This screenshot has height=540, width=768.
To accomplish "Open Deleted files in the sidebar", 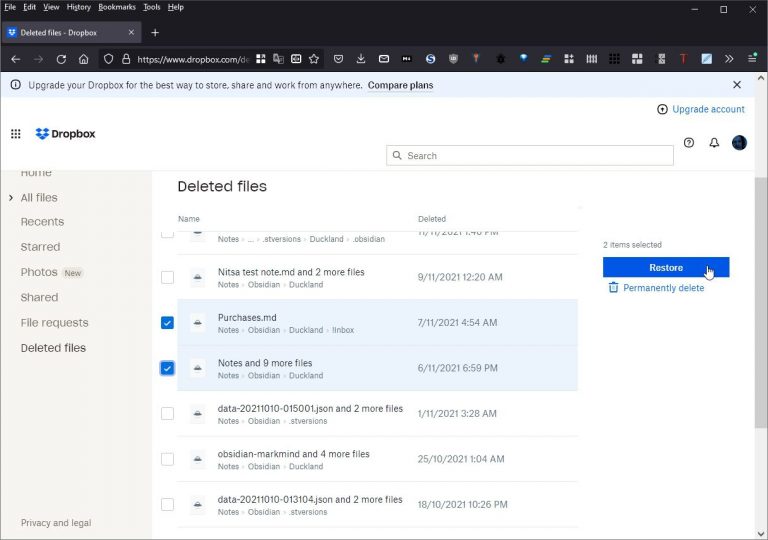I will pyautogui.click(x=53, y=348).
